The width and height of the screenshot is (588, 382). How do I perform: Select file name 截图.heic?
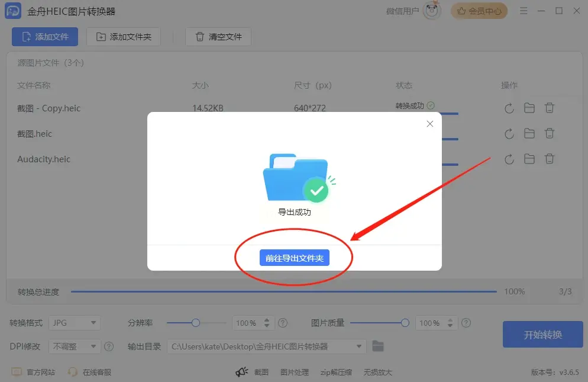(34, 134)
